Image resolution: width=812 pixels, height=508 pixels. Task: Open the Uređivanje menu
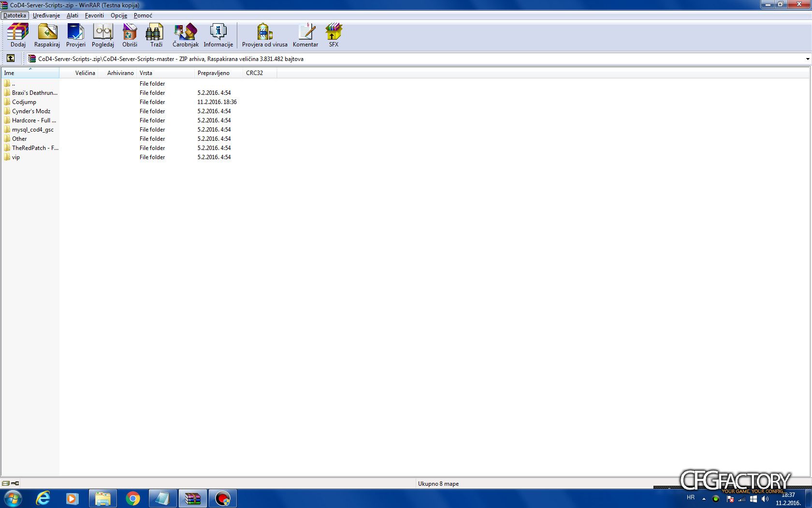pyautogui.click(x=46, y=15)
